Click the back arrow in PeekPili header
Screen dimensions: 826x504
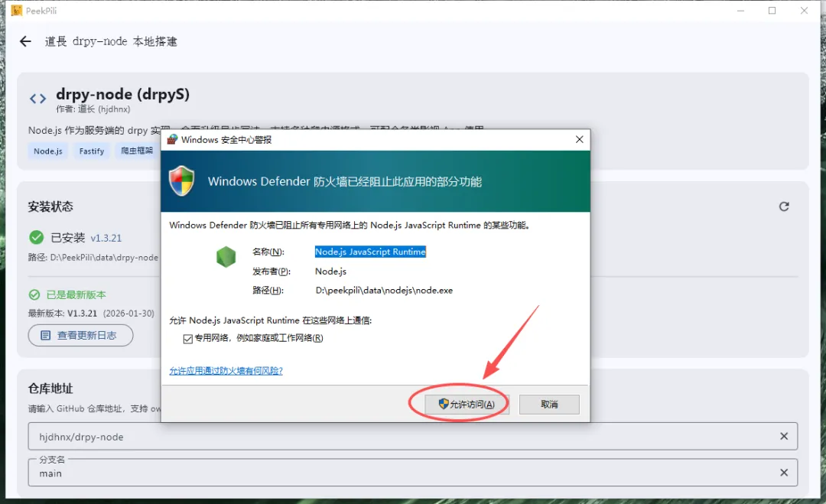click(25, 41)
